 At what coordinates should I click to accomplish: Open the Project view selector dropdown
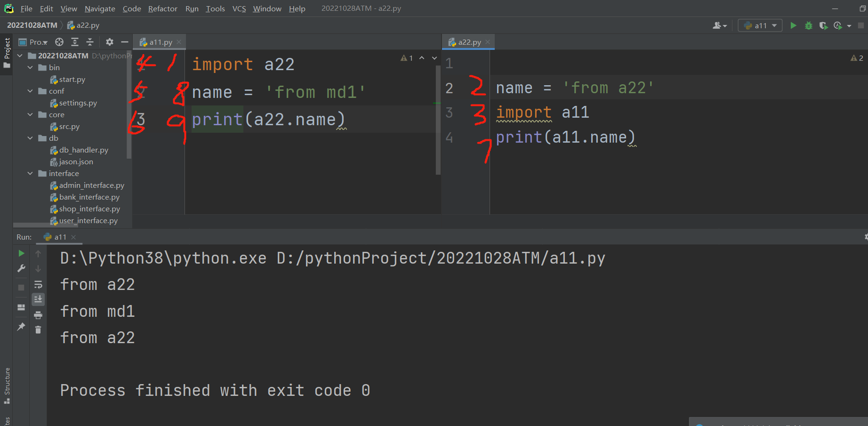[33, 42]
